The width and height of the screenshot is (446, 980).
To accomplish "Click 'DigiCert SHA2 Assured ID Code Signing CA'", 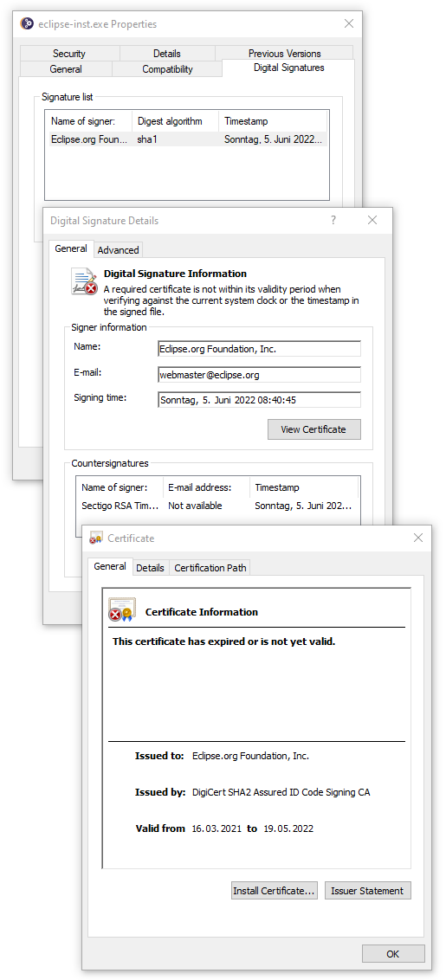I will [x=281, y=792].
